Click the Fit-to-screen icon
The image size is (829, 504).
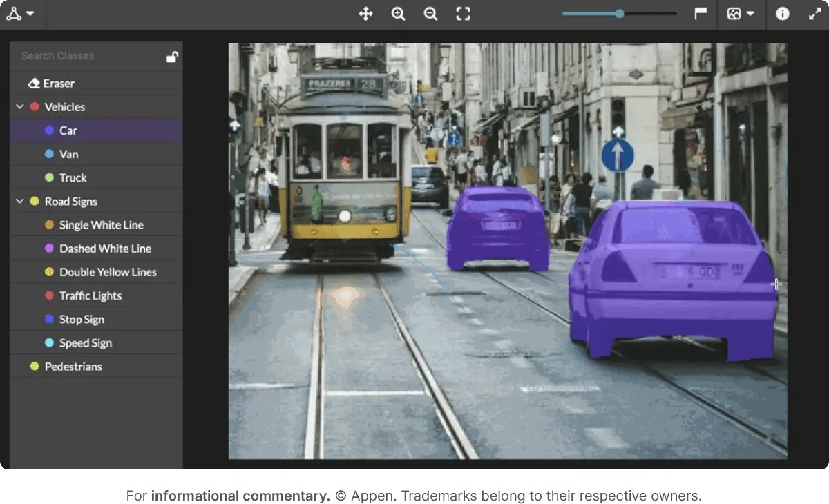tap(462, 13)
